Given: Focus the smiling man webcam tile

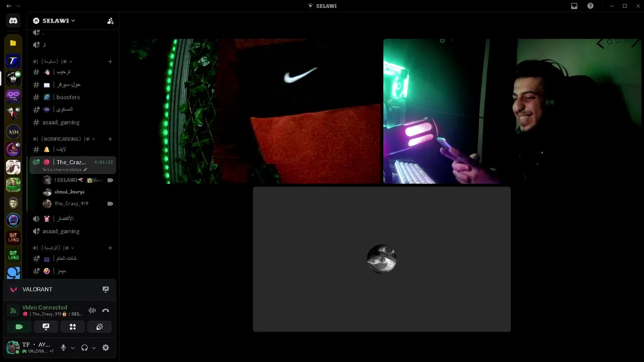Looking at the screenshot, I should point(512,111).
